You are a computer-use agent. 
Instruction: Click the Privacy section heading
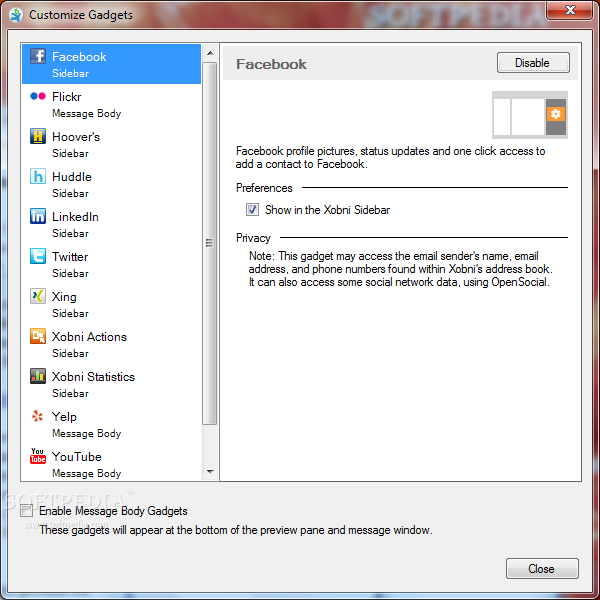[x=253, y=238]
